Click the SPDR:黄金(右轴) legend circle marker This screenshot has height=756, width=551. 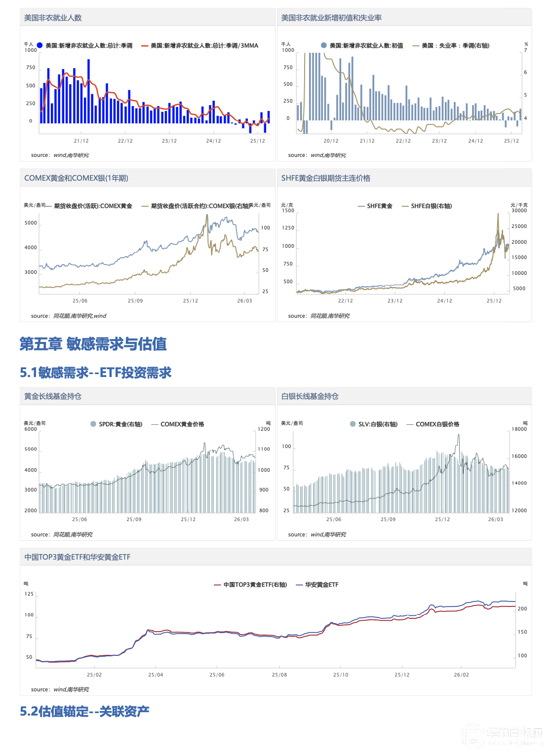(93, 424)
